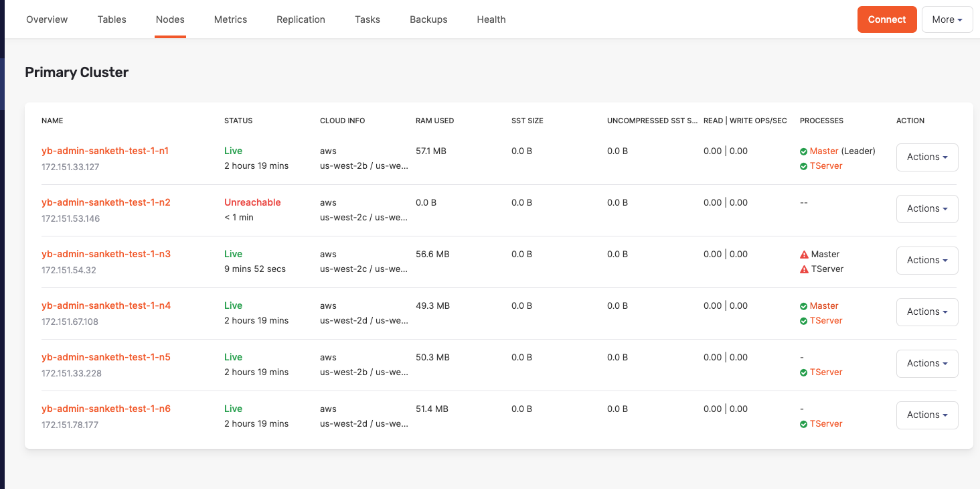Expand the More dropdown menu
This screenshot has width=980, height=489.
click(x=947, y=19)
